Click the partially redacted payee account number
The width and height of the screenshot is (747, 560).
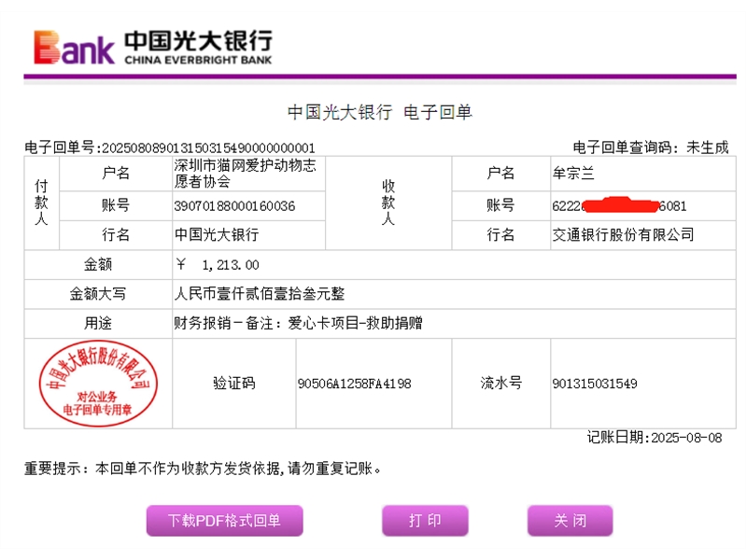(619, 205)
